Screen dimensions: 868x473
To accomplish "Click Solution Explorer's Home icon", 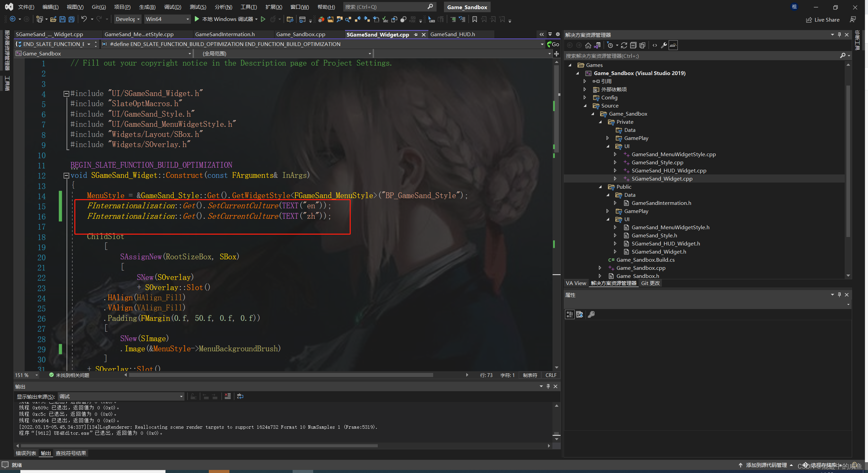I will [588, 45].
